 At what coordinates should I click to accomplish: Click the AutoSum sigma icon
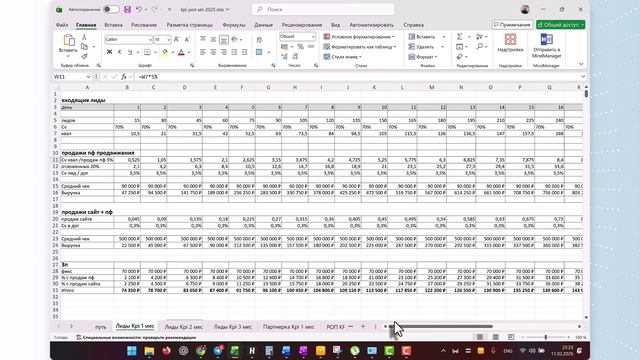tap(460, 37)
